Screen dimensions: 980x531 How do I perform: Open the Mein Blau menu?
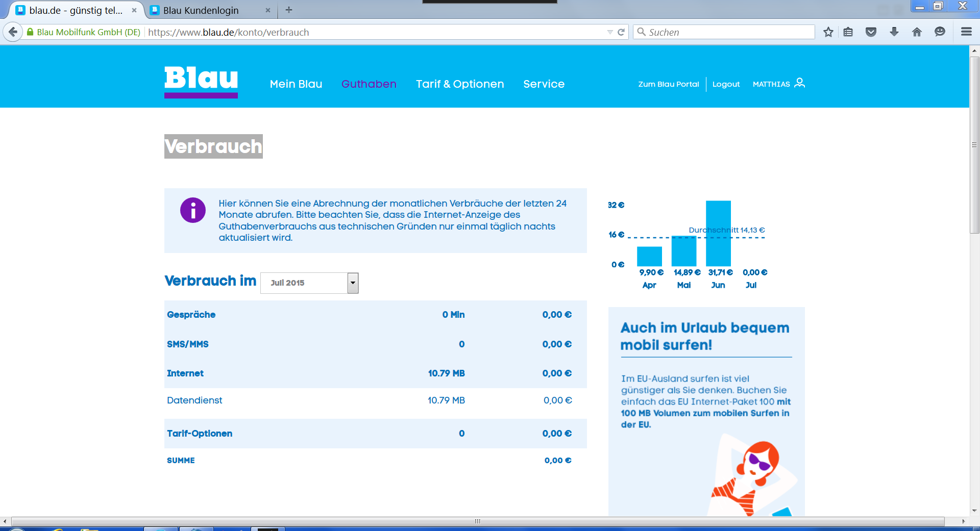coord(296,84)
